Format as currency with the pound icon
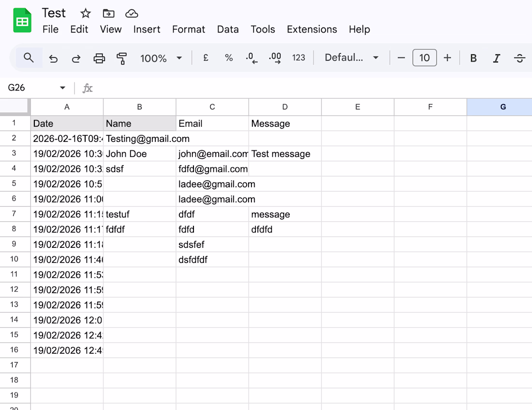Screen dimensions: 532x410 point(206,58)
